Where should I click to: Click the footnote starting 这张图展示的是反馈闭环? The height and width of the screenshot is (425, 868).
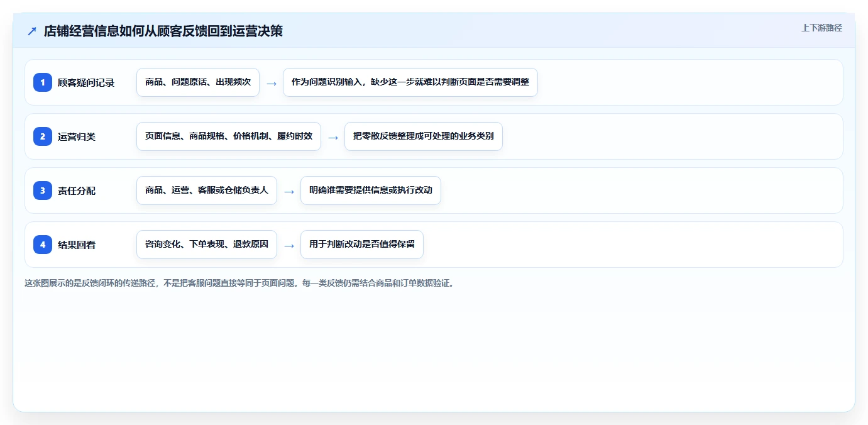[239, 283]
